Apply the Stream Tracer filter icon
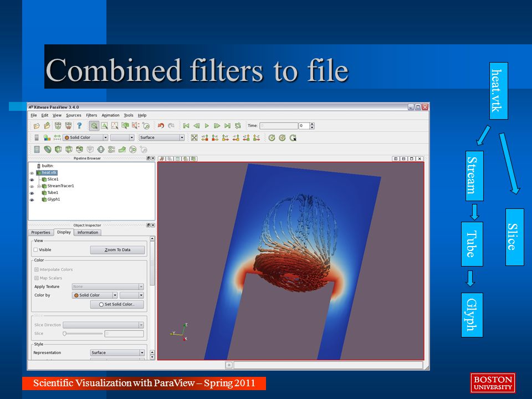This screenshot has width=532, height=399. click(x=111, y=150)
